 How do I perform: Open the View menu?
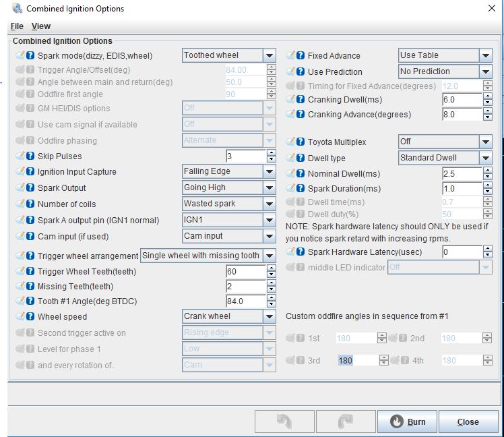pos(41,26)
